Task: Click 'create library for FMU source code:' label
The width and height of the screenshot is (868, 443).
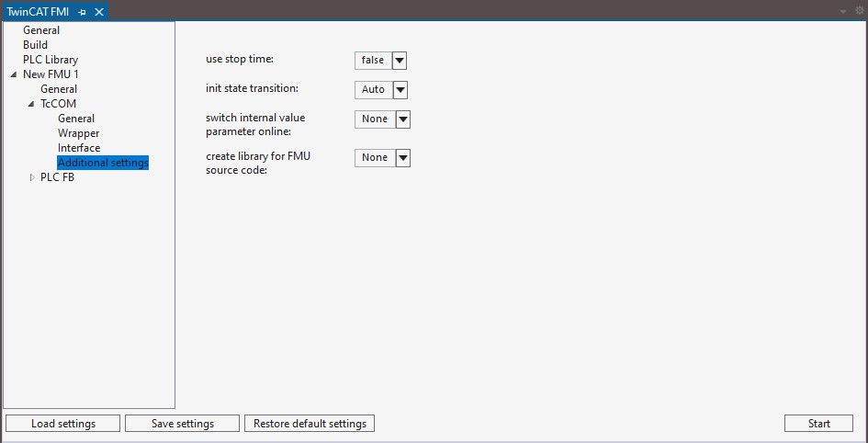Action: [258, 164]
